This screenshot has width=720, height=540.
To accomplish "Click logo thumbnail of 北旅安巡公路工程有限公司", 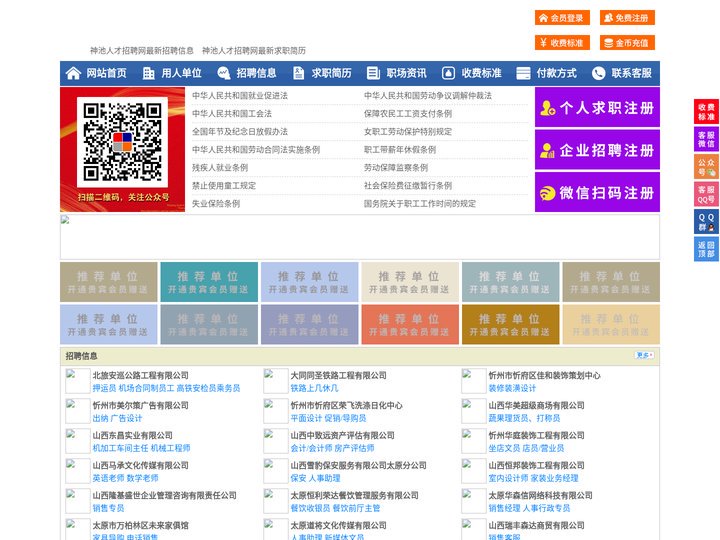I will (x=77, y=381).
